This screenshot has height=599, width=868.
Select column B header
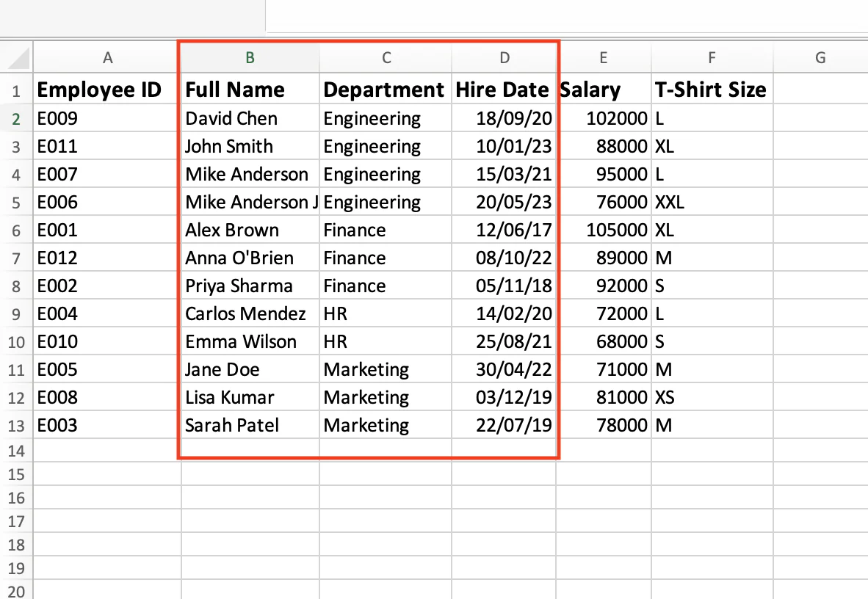pyautogui.click(x=250, y=57)
